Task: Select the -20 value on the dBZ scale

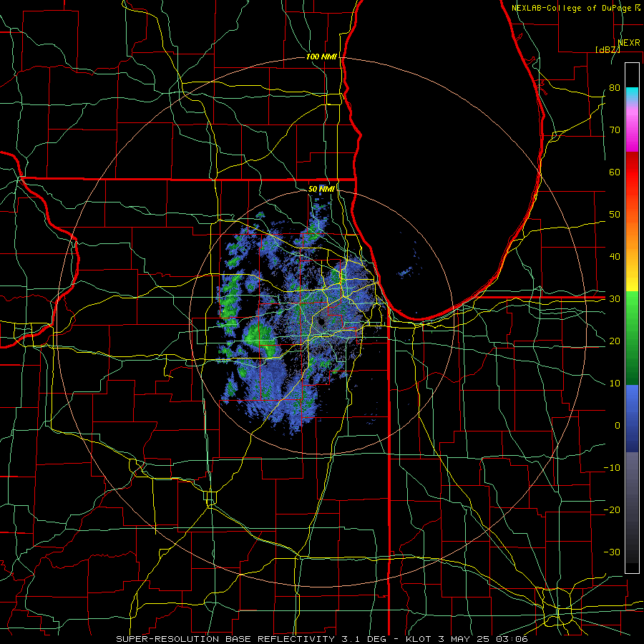Action: coord(612,509)
